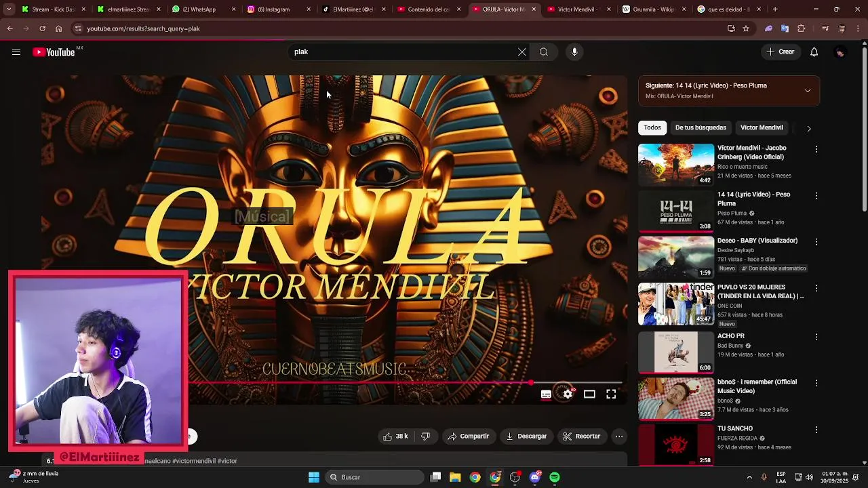This screenshot has width=868, height=488.
Task: Open the Windows Start menu
Action: point(314,477)
